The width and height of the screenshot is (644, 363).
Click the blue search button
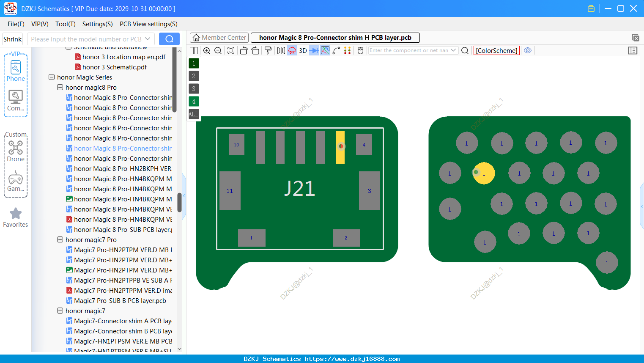coord(169,39)
